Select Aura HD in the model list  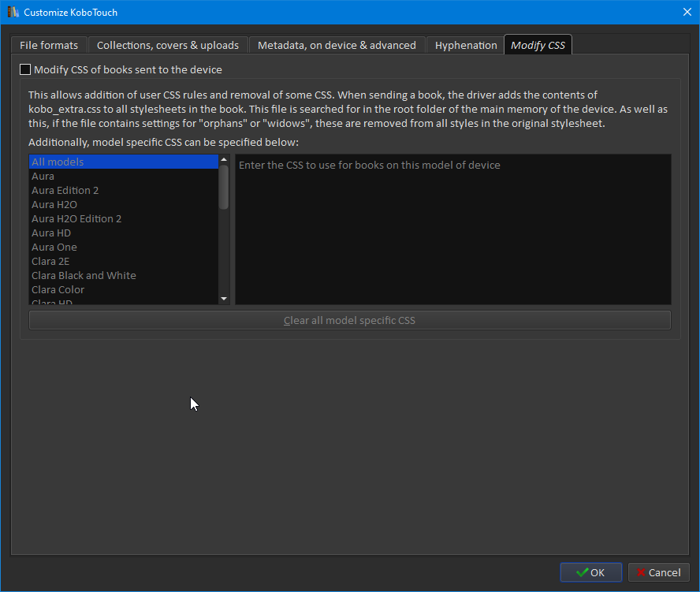coord(124,233)
